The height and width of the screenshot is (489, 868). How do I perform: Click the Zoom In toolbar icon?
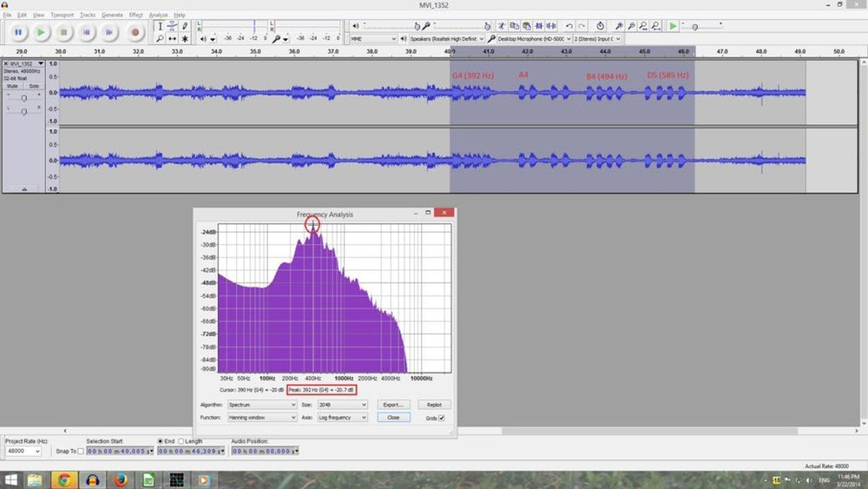(619, 26)
